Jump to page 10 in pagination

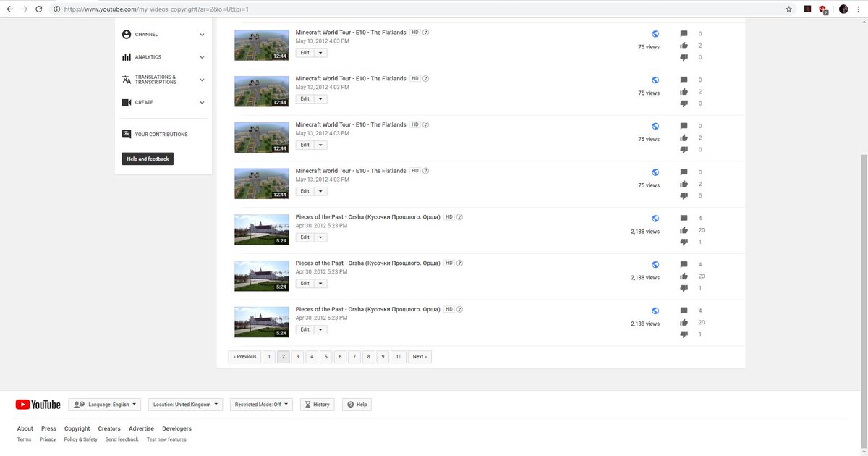399,356
